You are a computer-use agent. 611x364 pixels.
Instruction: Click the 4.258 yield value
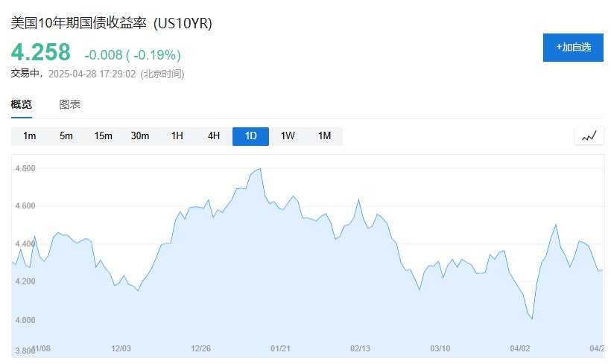pyautogui.click(x=41, y=53)
